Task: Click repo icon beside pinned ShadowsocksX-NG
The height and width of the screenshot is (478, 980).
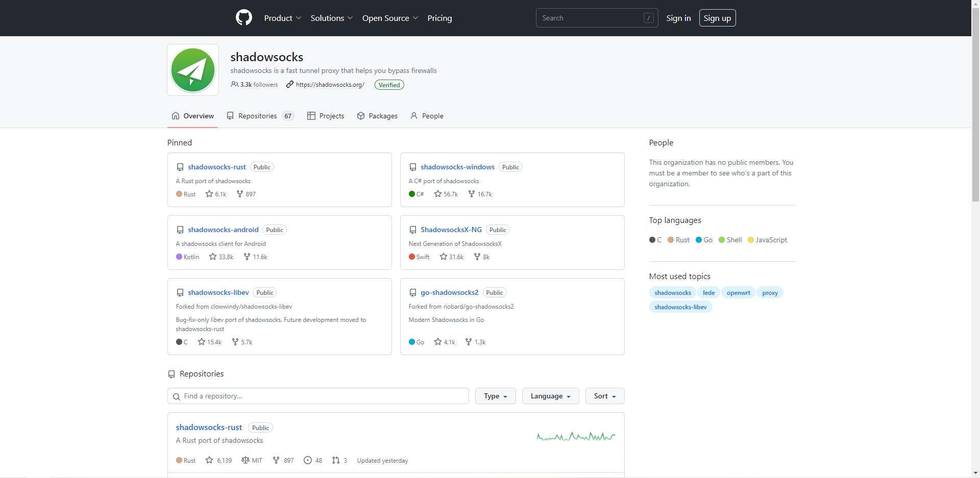Action: [413, 230]
